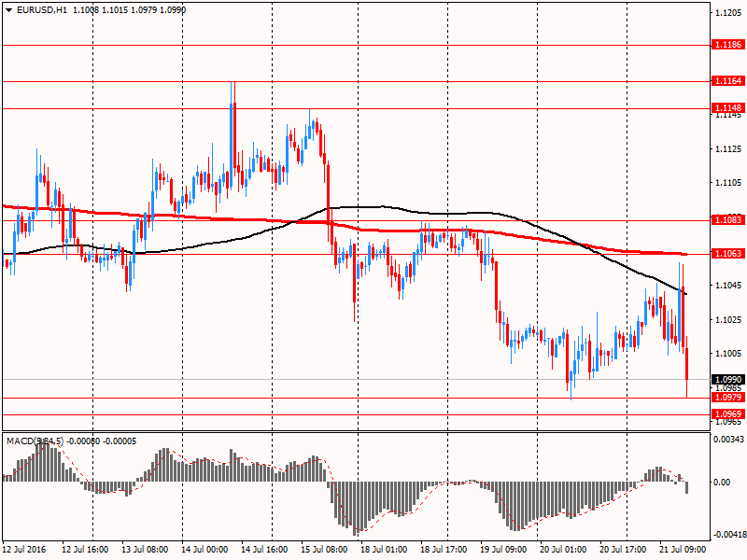Image resolution: width=747 pixels, height=560 pixels.
Task: Click the 1.1164 resistance price tag
Action: click(727, 81)
